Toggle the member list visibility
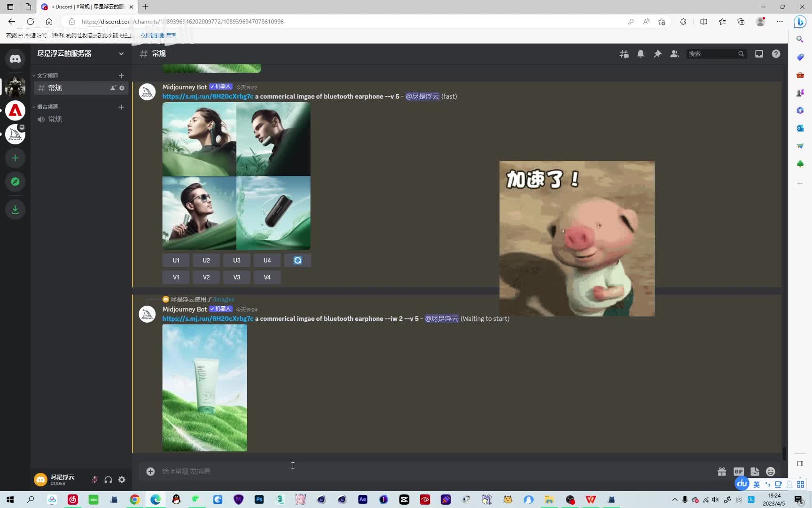The height and width of the screenshot is (508, 812). [x=674, y=54]
